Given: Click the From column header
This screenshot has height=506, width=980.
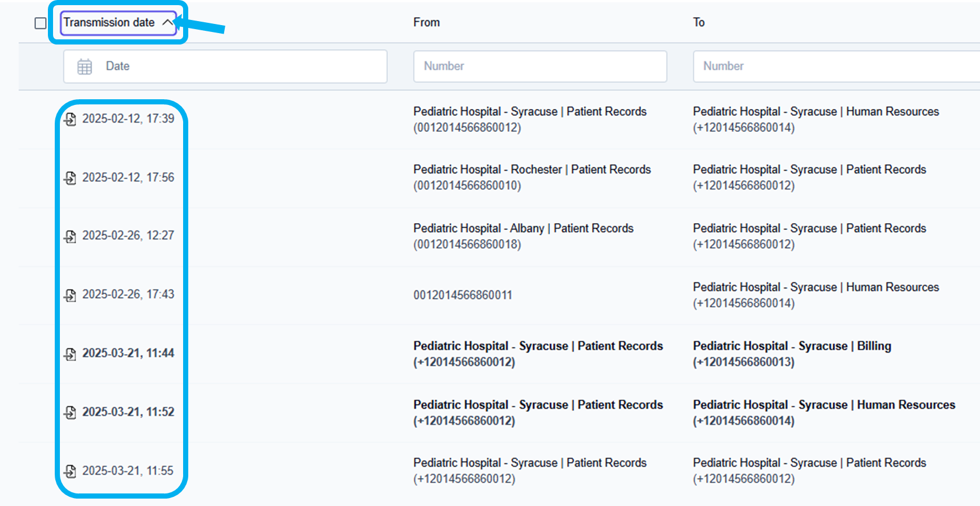Looking at the screenshot, I should (x=426, y=22).
